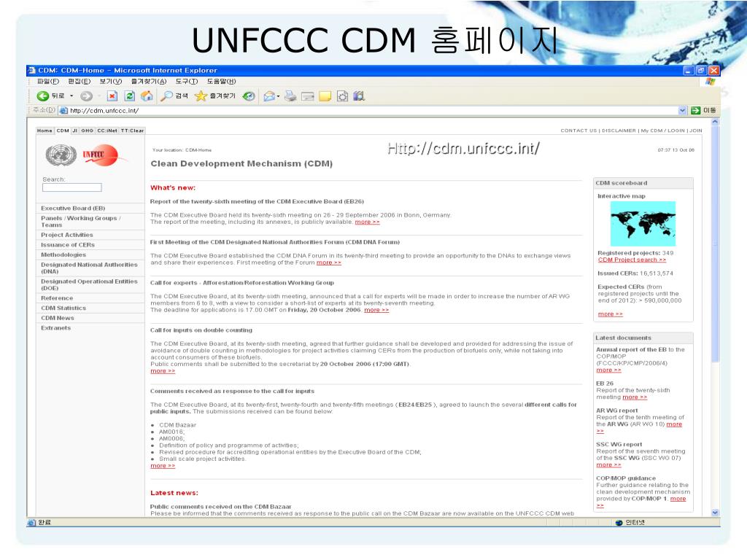The image size is (747, 560).
Task: Switch to the JI site tab
Action: click(75, 131)
